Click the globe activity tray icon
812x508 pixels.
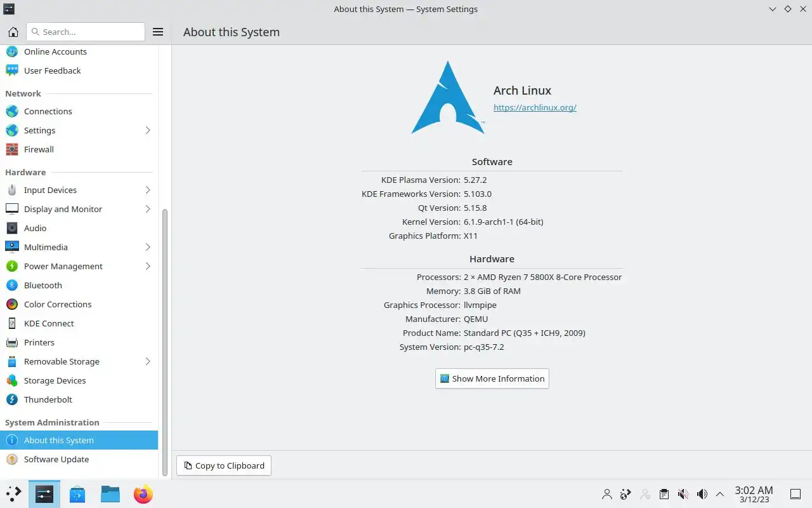click(x=625, y=494)
